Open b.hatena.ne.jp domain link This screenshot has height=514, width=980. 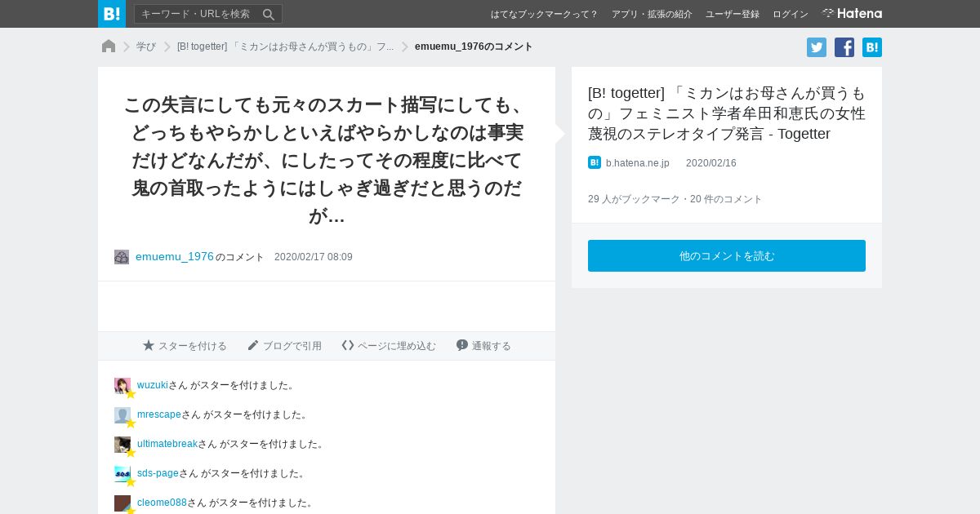638,163
